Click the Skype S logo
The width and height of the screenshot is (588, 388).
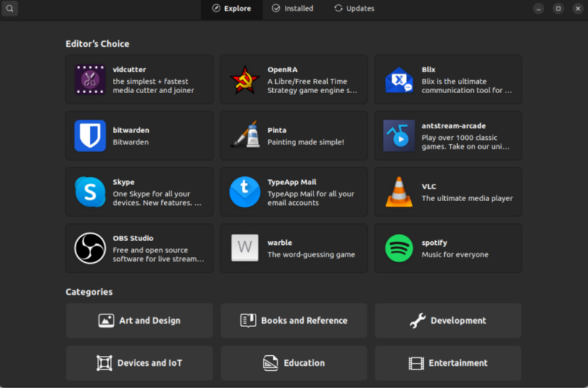90,192
